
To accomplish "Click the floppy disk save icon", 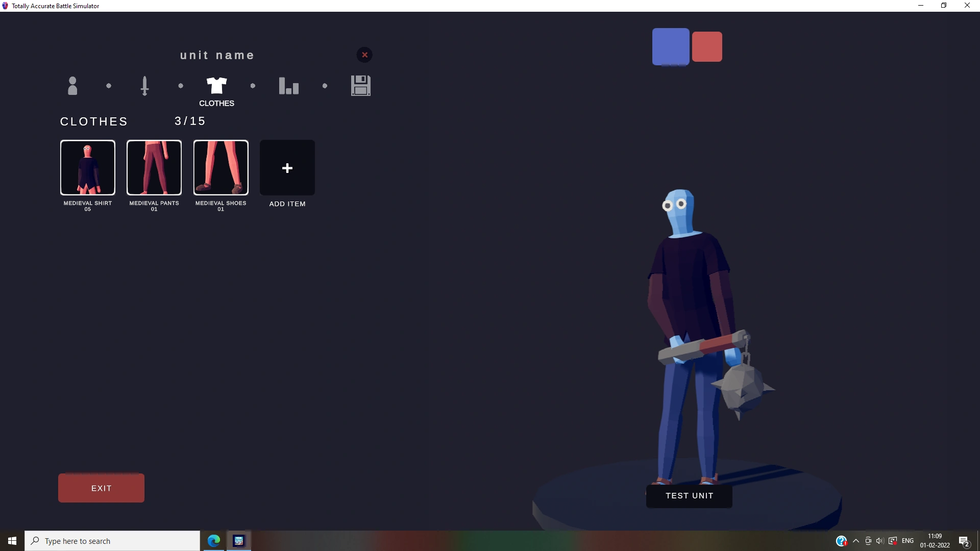I will pyautogui.click(x=361, y=86).
